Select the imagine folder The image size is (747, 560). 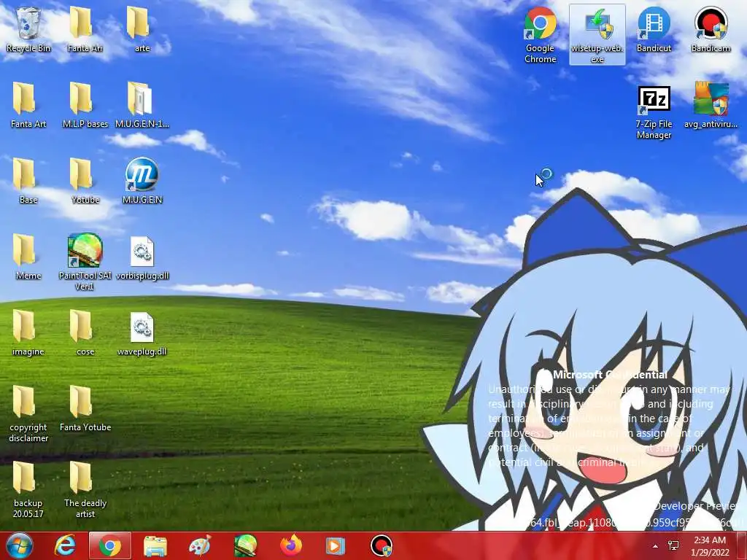click(28, 332)
